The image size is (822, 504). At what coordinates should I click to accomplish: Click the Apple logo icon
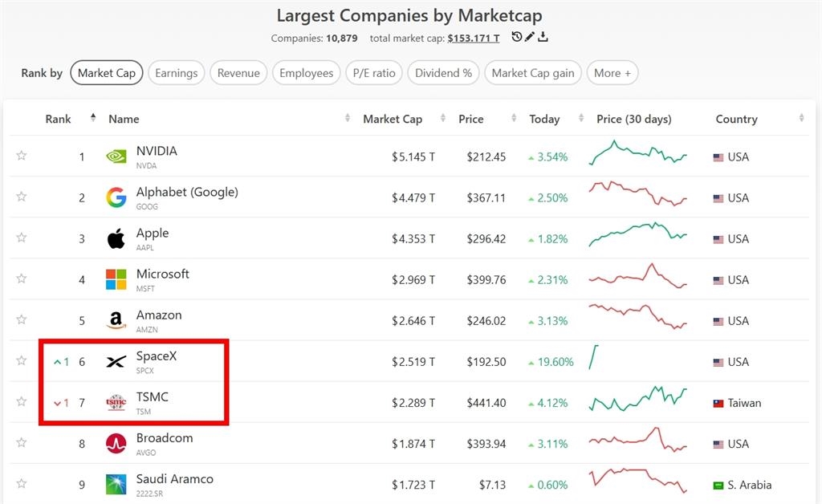point(116,238)
